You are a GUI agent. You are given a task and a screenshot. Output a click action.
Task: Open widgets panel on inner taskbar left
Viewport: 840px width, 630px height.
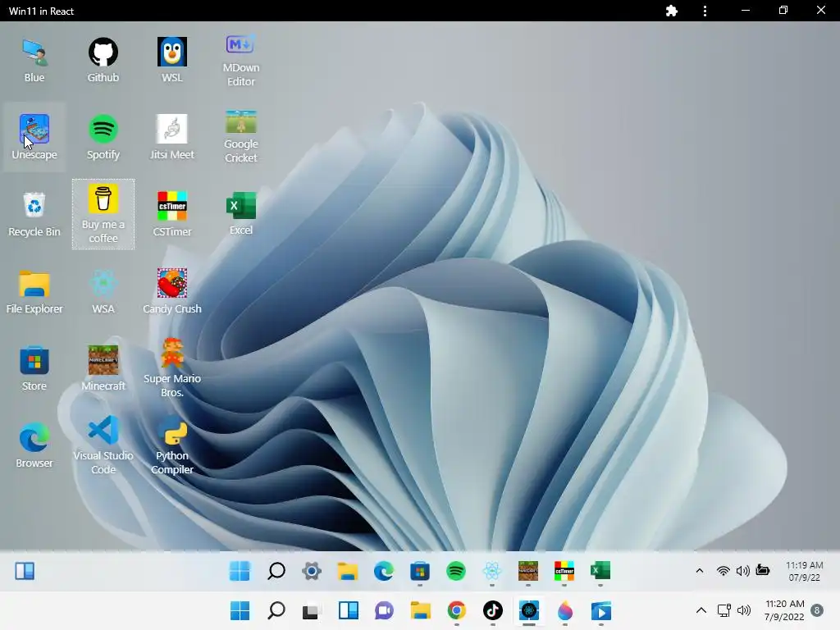point(25,571)
